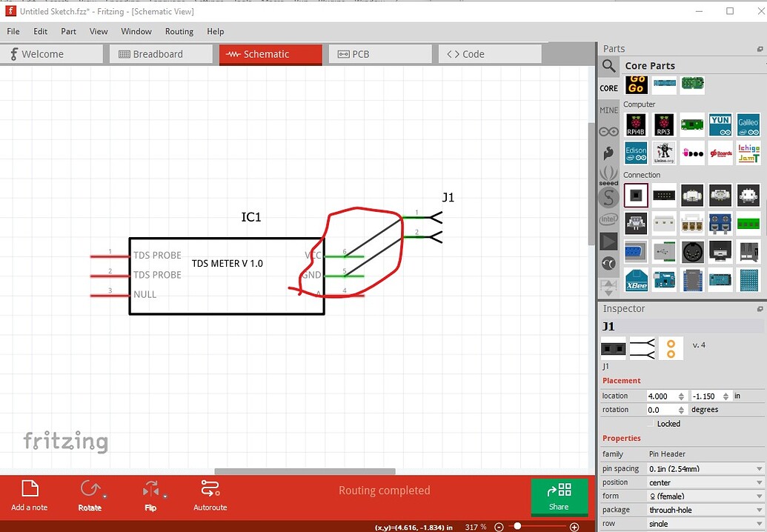Pick the XBee module part
The width and height of the screenshot is (767, 532).
point(636,279)
